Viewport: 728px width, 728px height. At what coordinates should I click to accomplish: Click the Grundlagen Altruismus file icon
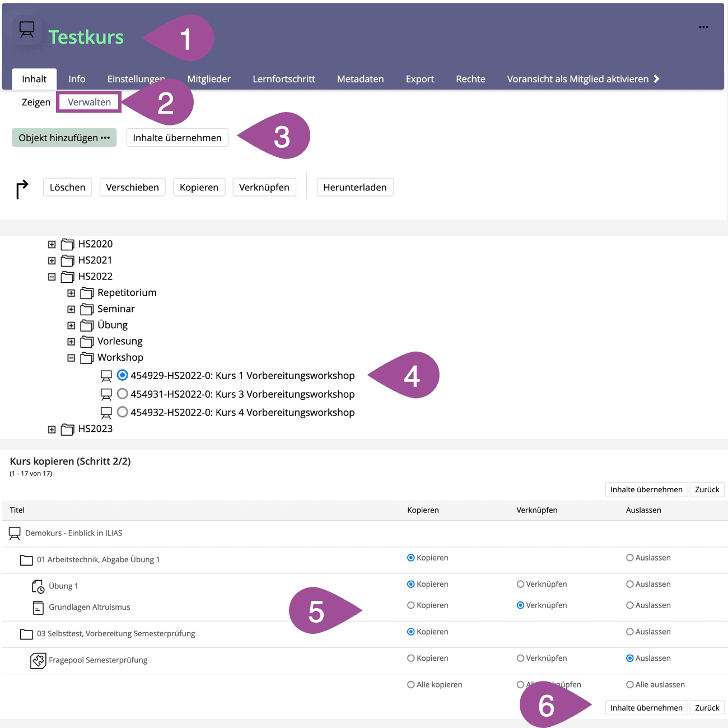[x=38, y=608]
